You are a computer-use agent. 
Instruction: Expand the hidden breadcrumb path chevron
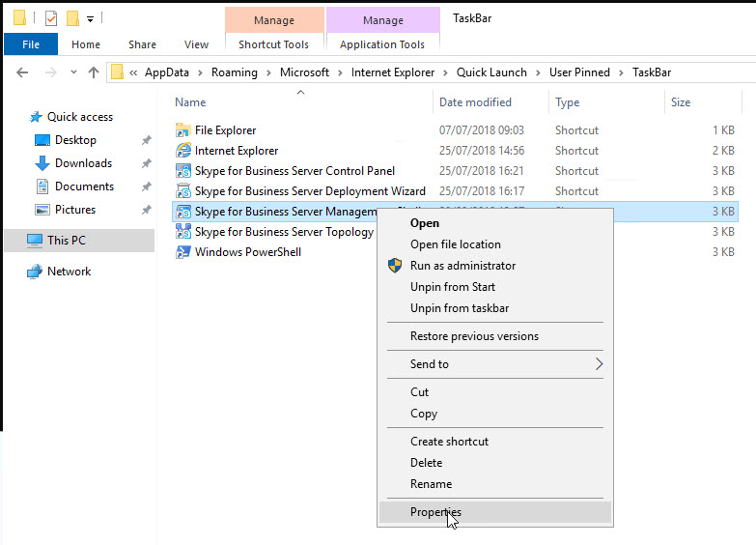133,72
